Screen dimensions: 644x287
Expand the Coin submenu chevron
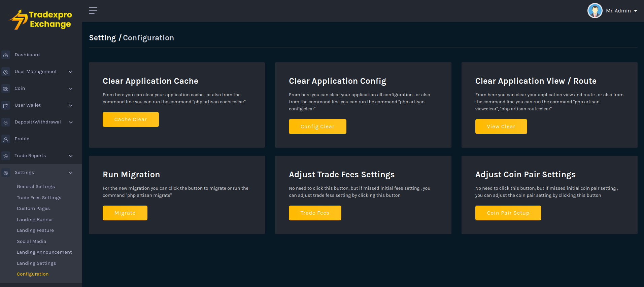point(71,88)
